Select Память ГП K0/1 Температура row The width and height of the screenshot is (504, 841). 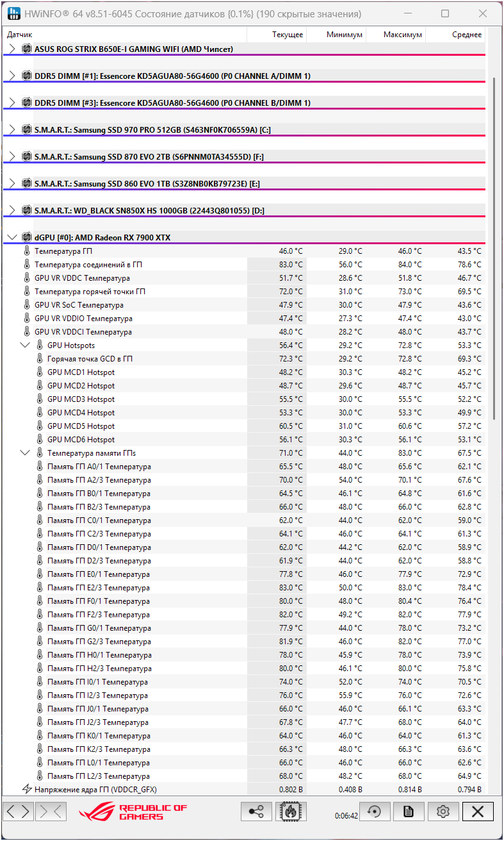pos(244,736)
